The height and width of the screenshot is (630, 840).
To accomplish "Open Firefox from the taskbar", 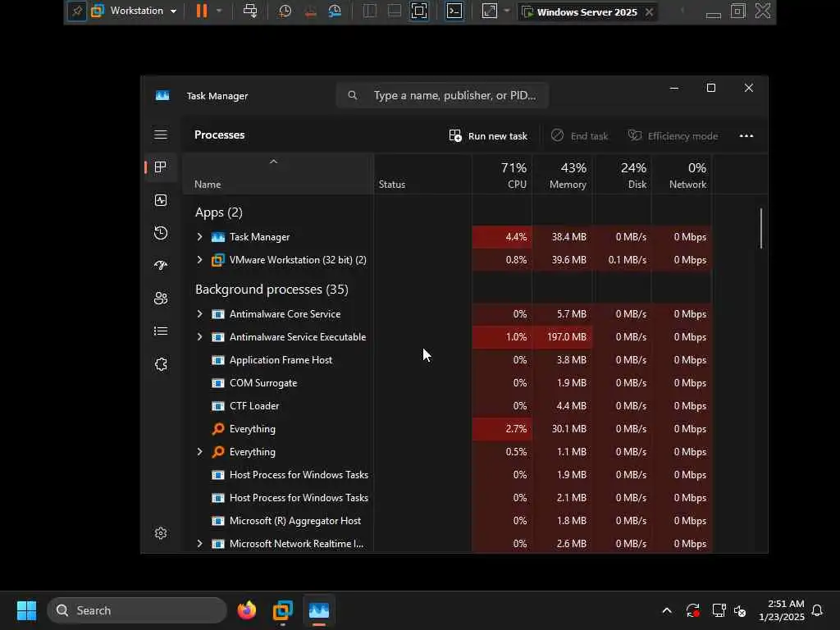I will [x=247, y=610].
